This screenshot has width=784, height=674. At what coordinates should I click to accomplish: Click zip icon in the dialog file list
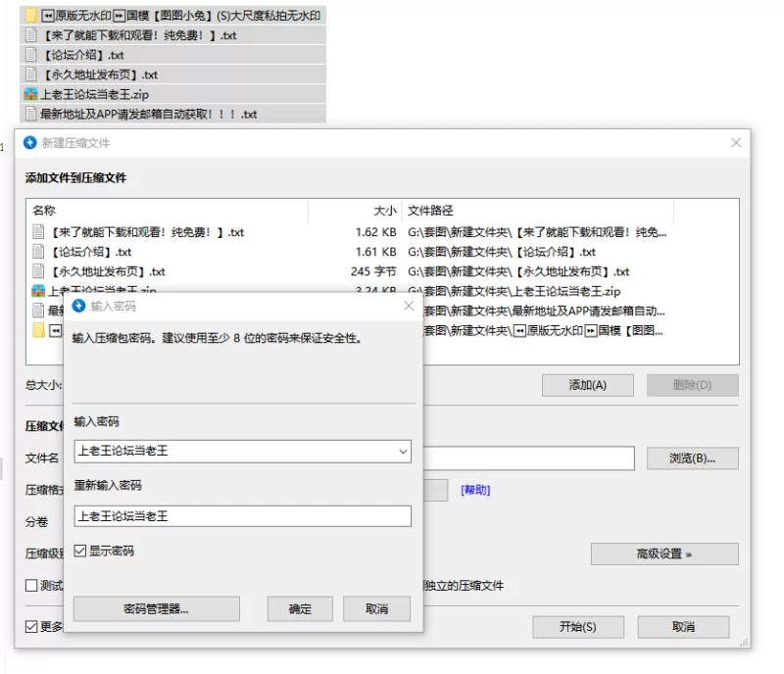38,290
